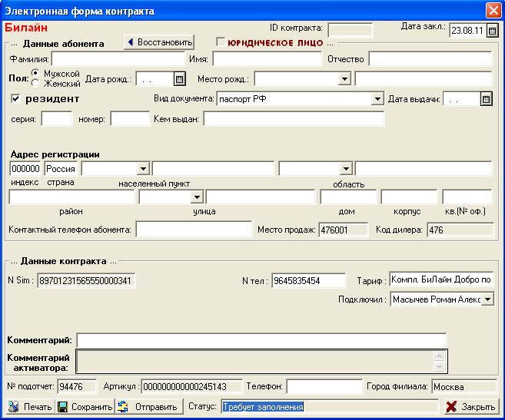This screenshot has height=420, width=505.
Task: Click the корпус input field
Action: 409,197
